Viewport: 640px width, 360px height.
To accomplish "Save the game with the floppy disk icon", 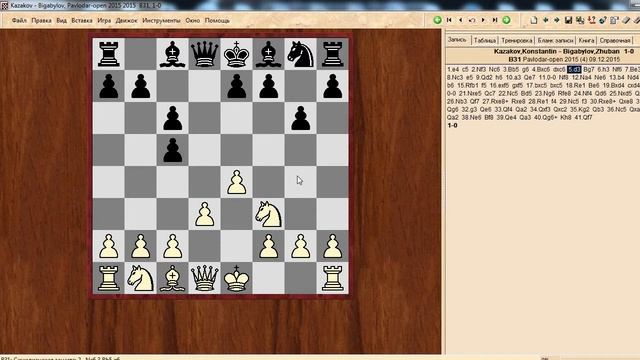I will [x=568, y=20].
